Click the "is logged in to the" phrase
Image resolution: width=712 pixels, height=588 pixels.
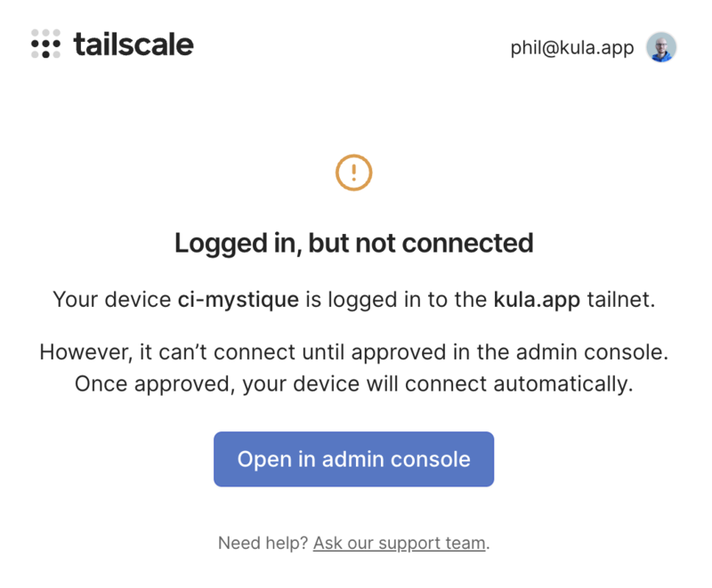coord(396,300)
